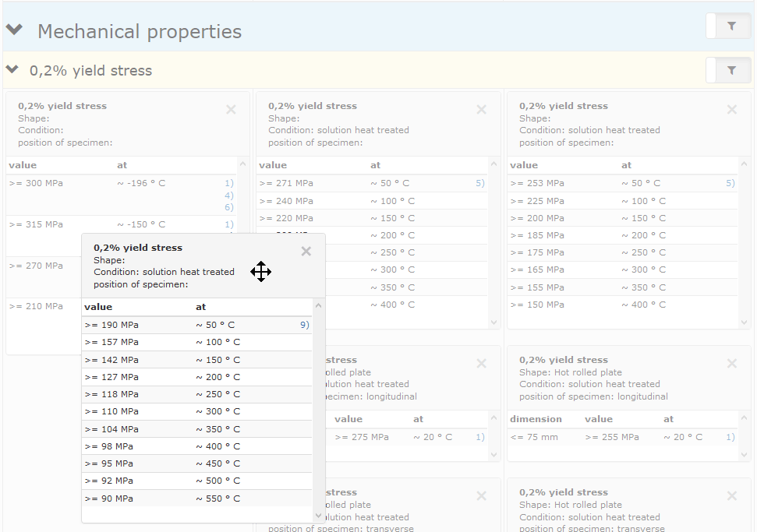Click the 'dimension' column header

click(x=536, y=419)
